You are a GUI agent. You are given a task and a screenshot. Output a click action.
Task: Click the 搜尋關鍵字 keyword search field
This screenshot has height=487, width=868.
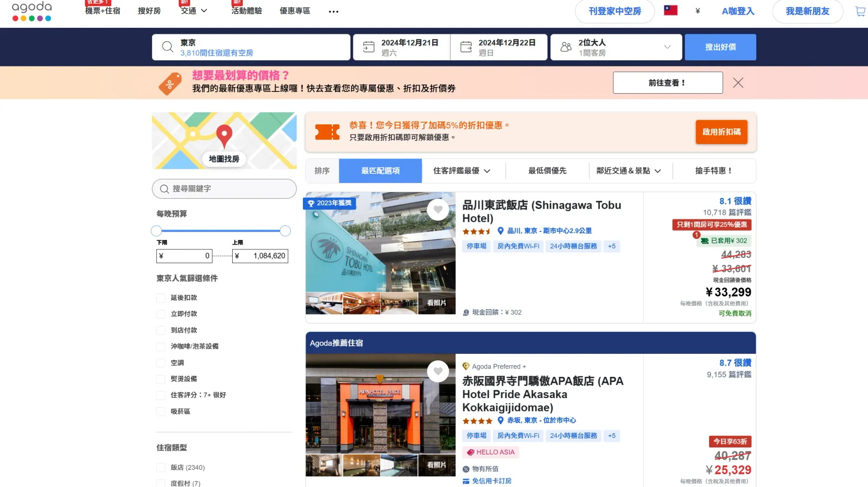click(224, 189)
